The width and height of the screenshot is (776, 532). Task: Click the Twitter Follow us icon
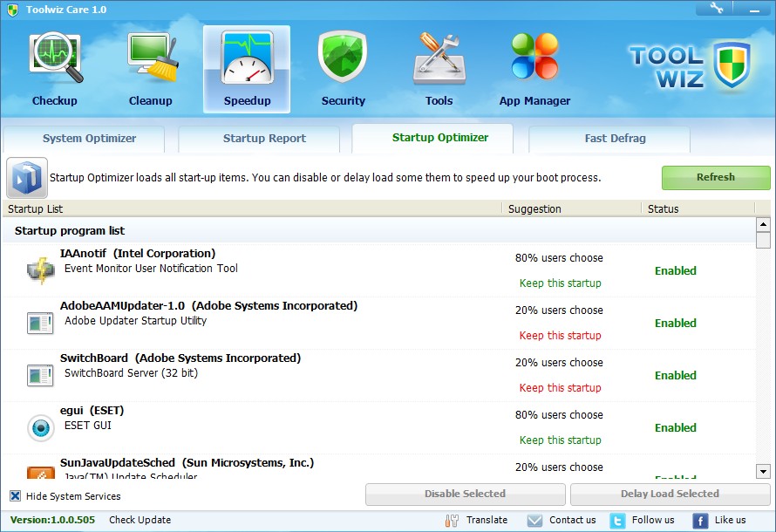617,521
